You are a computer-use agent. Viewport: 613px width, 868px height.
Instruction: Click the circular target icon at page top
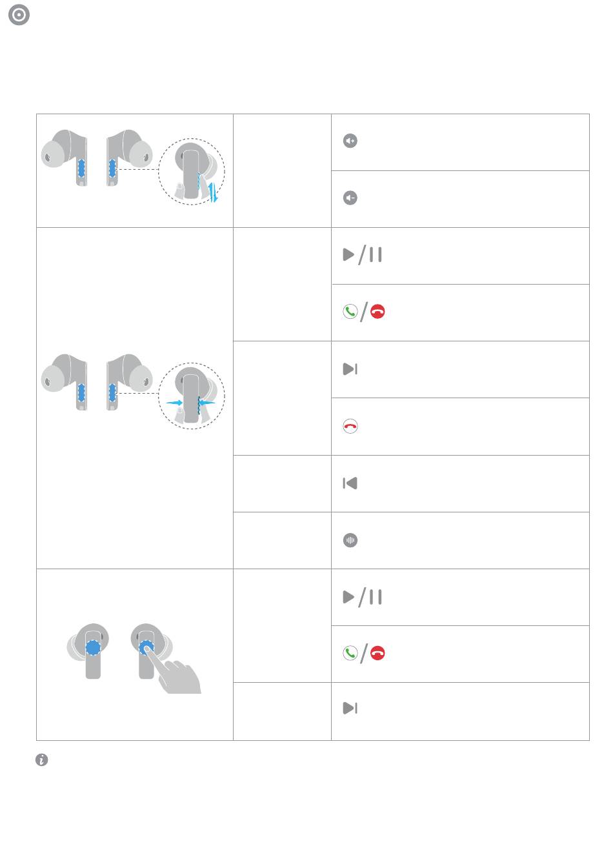click(x=19, y=15)
